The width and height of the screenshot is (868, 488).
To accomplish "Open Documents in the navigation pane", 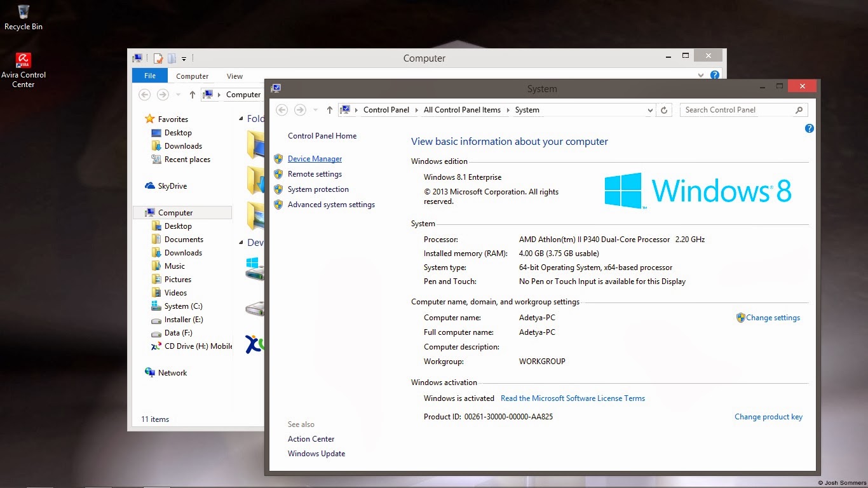I will [x=184, y=239].
